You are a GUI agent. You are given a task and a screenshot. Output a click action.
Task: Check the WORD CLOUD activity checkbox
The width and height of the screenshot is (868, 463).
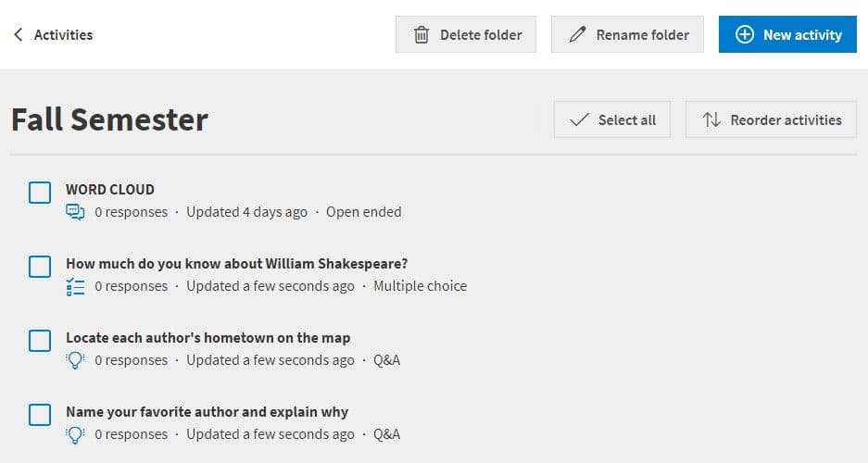40,193
